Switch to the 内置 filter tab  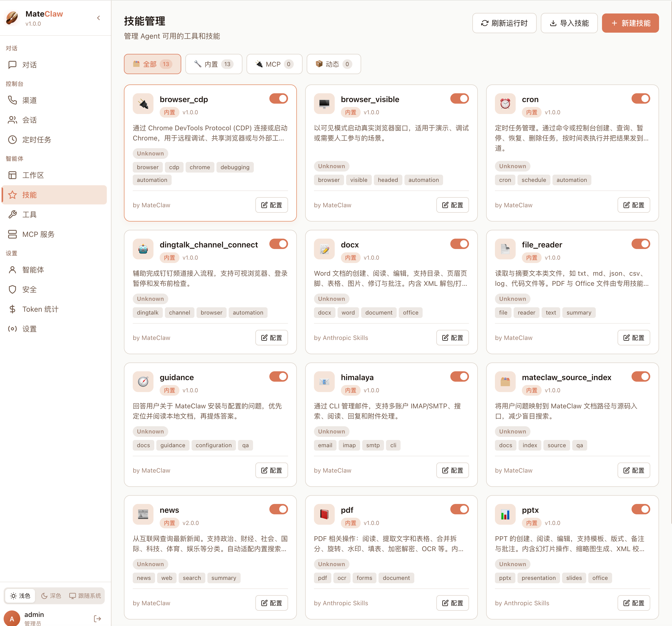213,64
